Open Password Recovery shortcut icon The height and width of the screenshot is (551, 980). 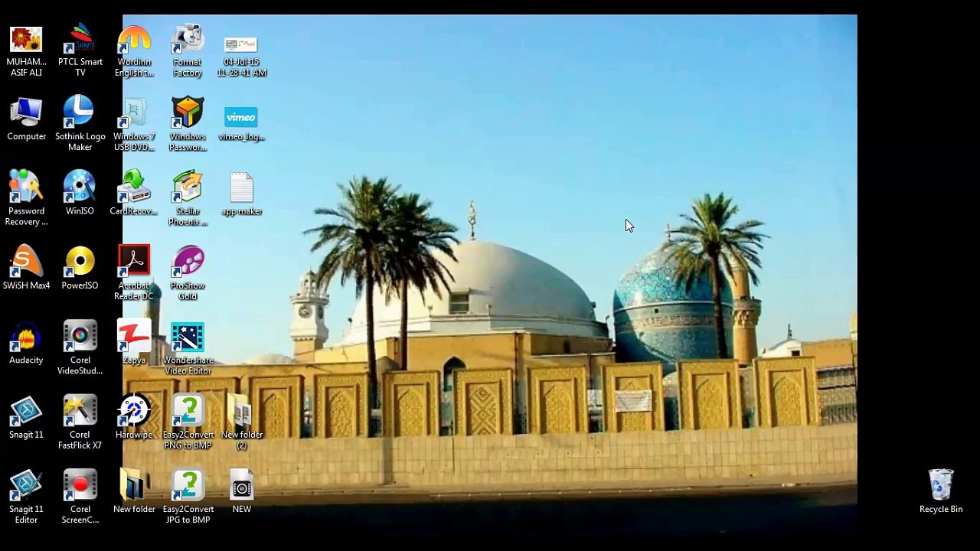click(x=26, y=198)
